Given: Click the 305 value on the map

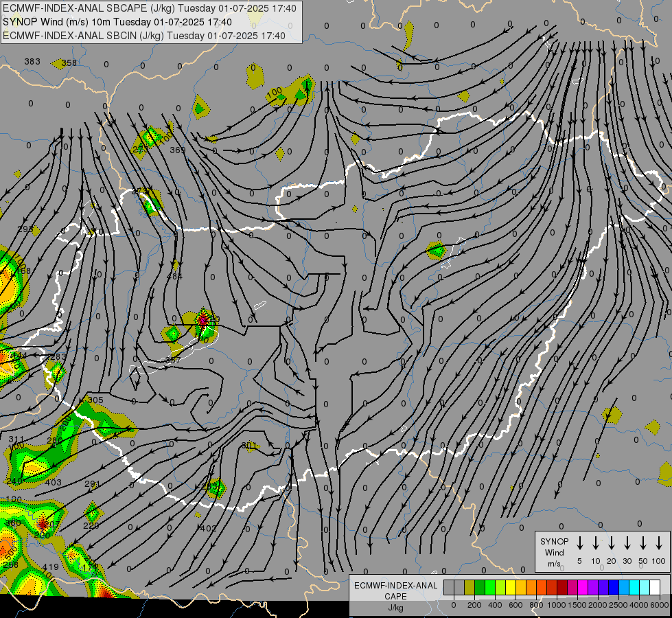Looking at the screenshot, I should pyautogui.click(x=95, y=400).
